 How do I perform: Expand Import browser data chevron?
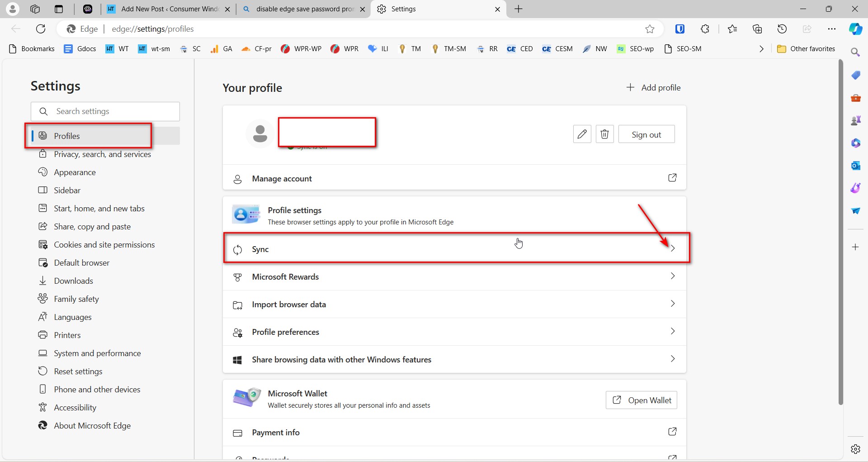coord(673,304)
